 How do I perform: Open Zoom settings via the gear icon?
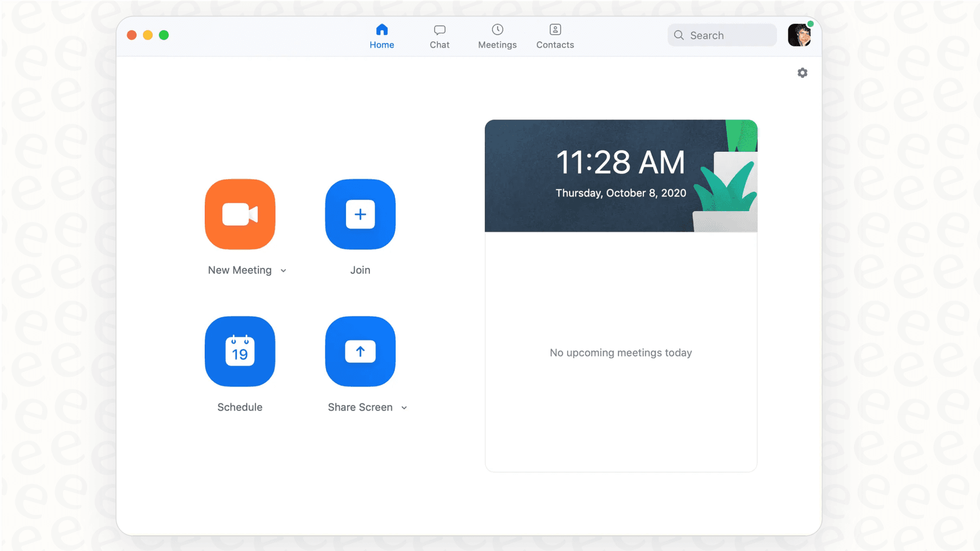tap(802, 72)
